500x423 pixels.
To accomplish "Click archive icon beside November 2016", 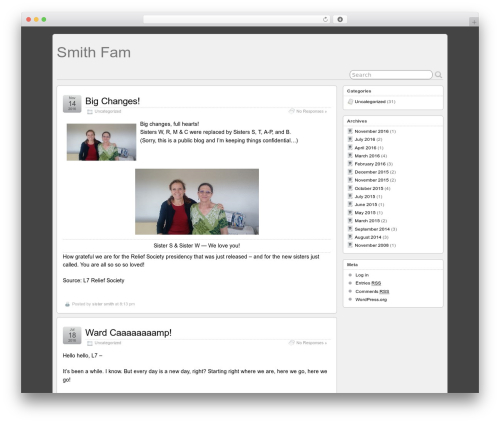I will pyautogui.click(x=350, y=131).
